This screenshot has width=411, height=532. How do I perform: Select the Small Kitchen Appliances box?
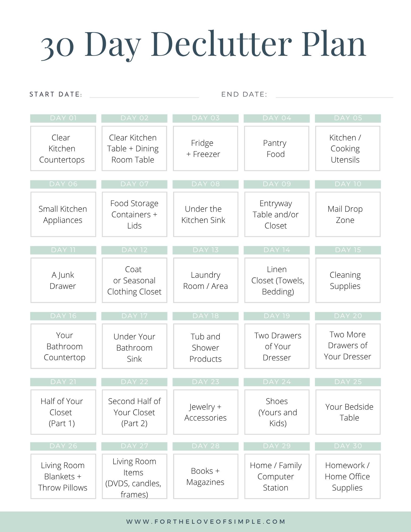click(x=63, y=214)
